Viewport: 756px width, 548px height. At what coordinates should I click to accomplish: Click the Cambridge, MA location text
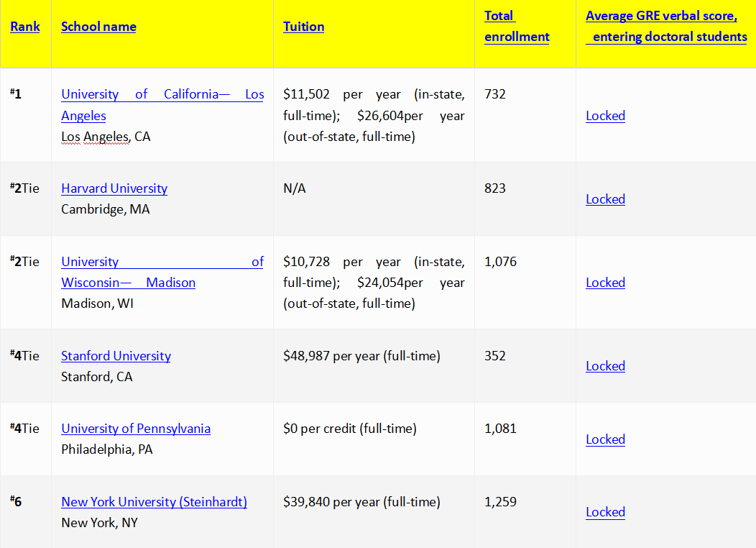[105, 209]
